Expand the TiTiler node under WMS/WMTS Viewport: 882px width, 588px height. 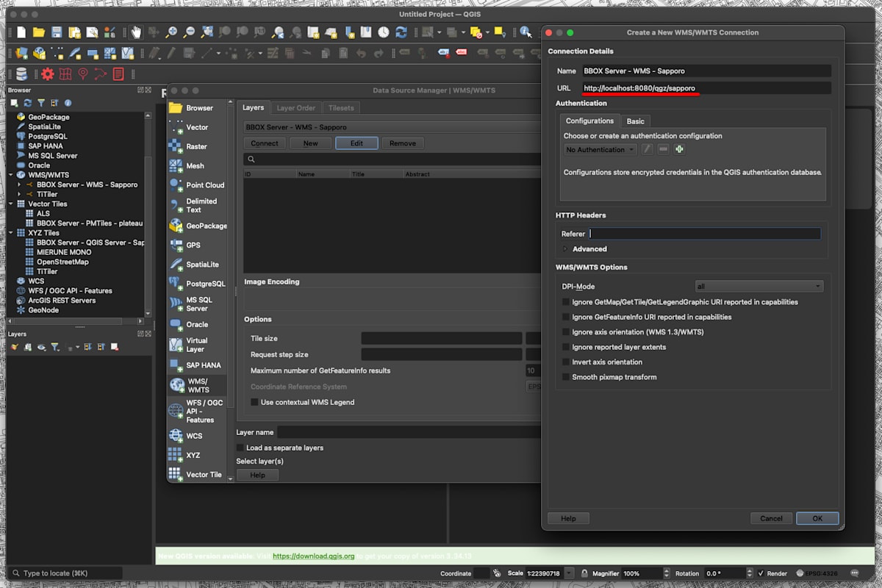tap(20, 194)
